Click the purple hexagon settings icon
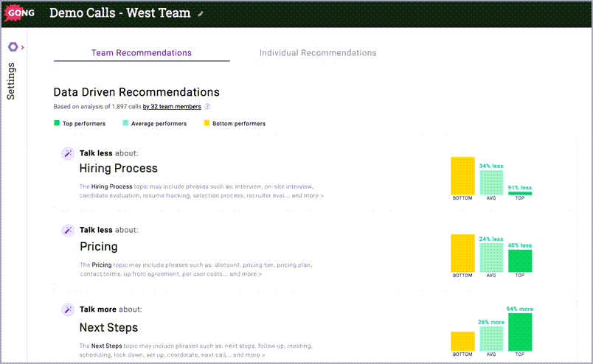593x364 pixels. (x=13, y=47)
